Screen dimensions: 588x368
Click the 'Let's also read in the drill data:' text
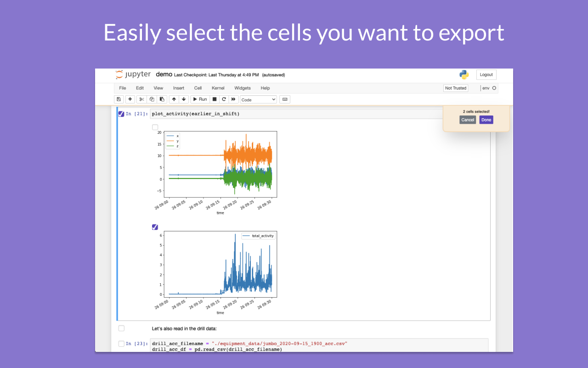tap(184, 328)
